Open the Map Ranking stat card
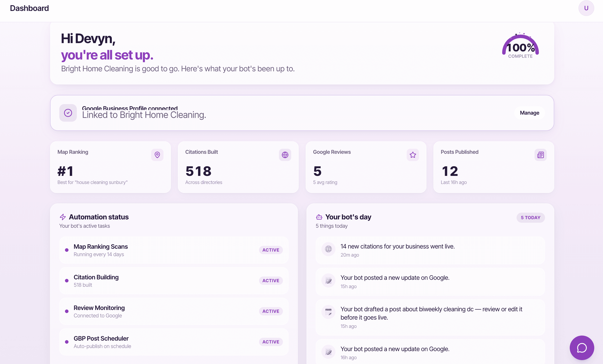 click(x=110, y=167)
